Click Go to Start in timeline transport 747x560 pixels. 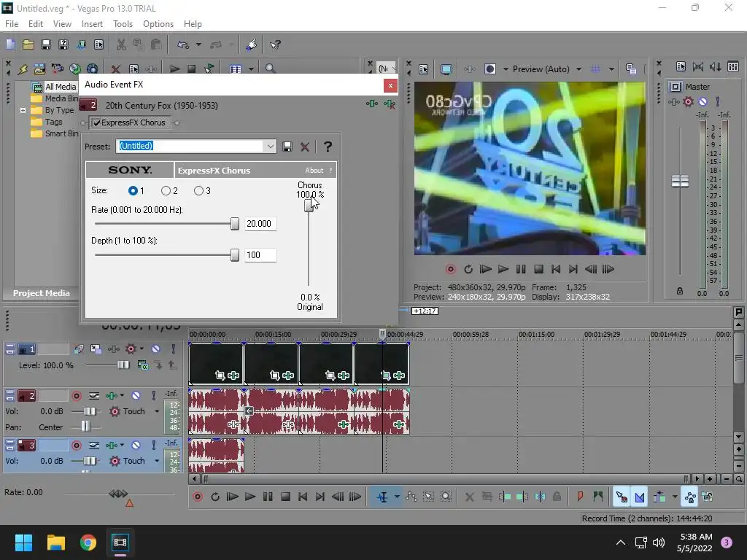303,497
